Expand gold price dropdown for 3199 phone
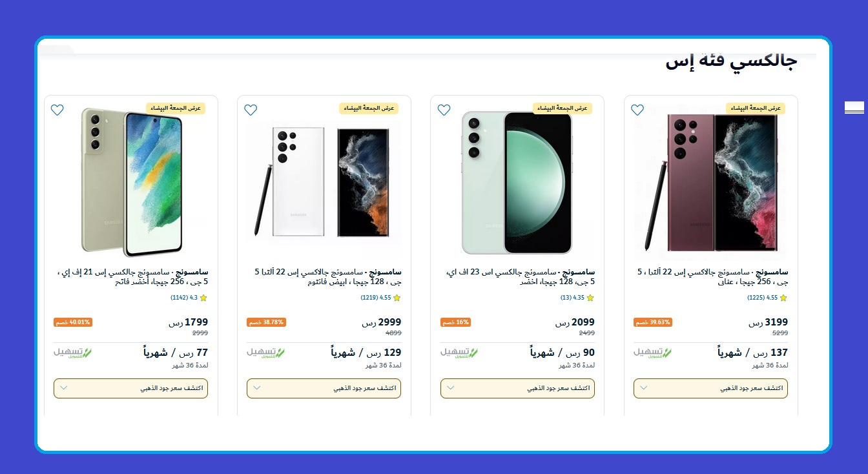The width and height of the screenshot is (868, 474). (710, 388)
